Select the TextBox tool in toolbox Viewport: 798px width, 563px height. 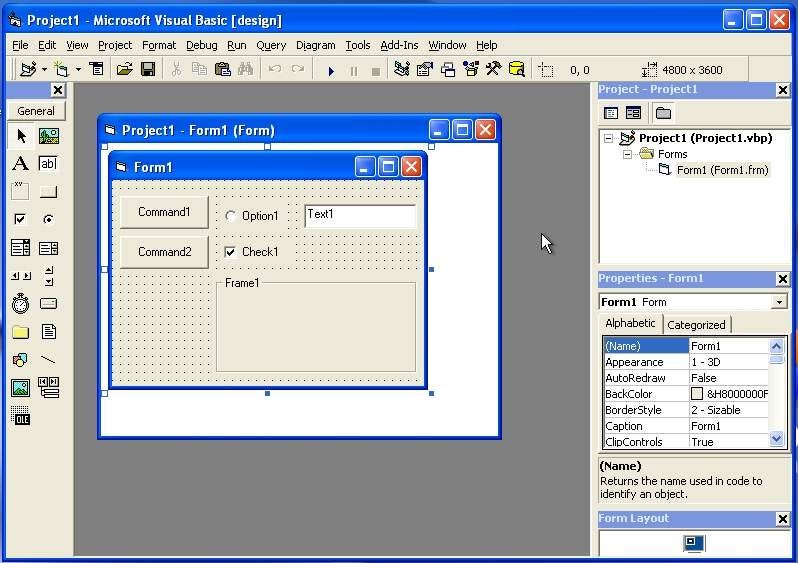[x=48, y=163]
